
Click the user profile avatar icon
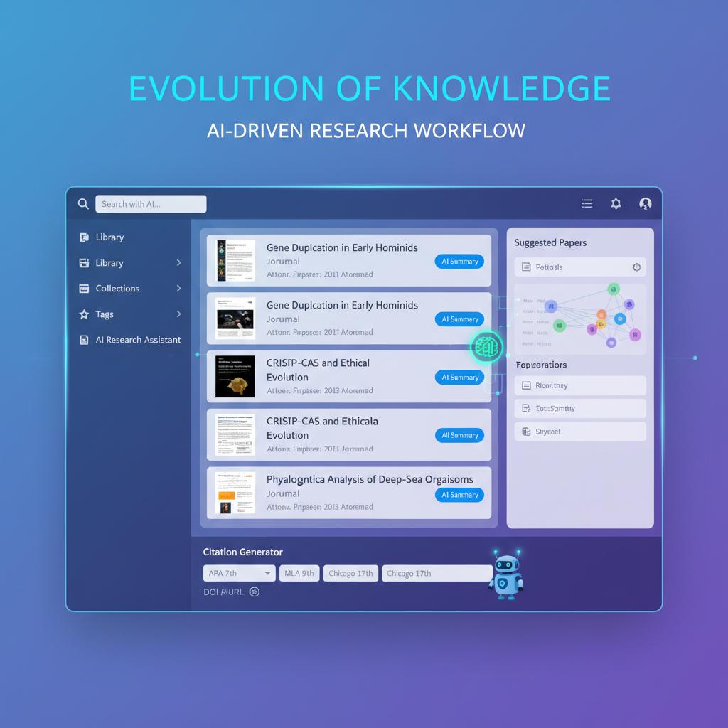point(645,204)
